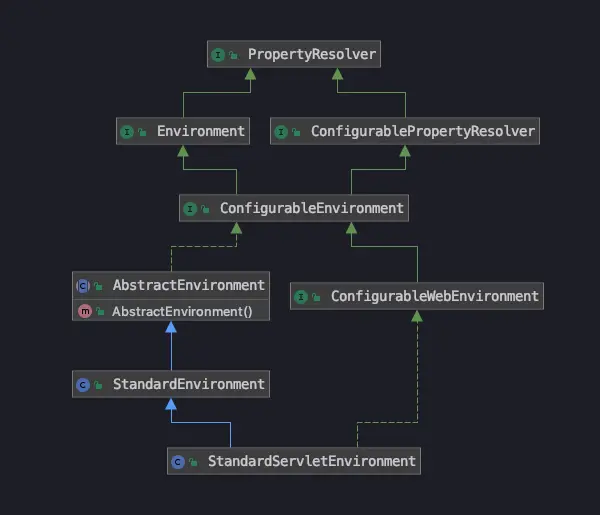Screen dimensions: 600x515
Task: Select the ConfigurablePropertyResolver node label
Action: (423, 131)
